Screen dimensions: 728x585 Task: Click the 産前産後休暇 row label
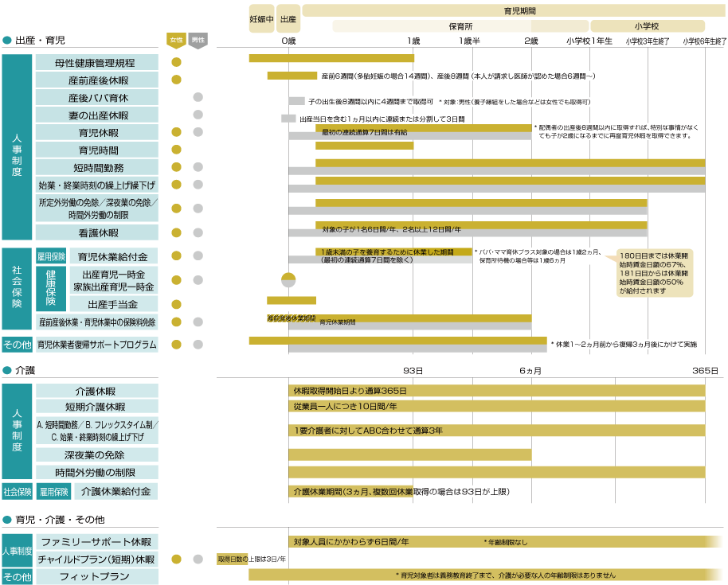(97, 80)
